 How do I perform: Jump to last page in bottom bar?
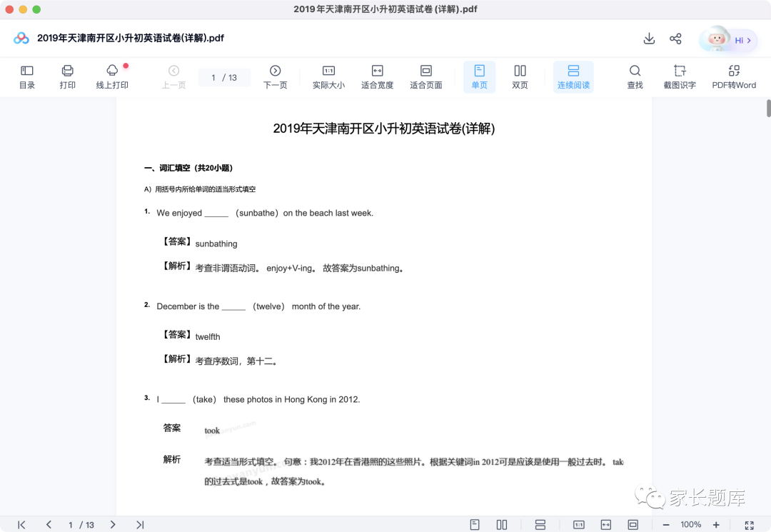[x=140, y=525]
